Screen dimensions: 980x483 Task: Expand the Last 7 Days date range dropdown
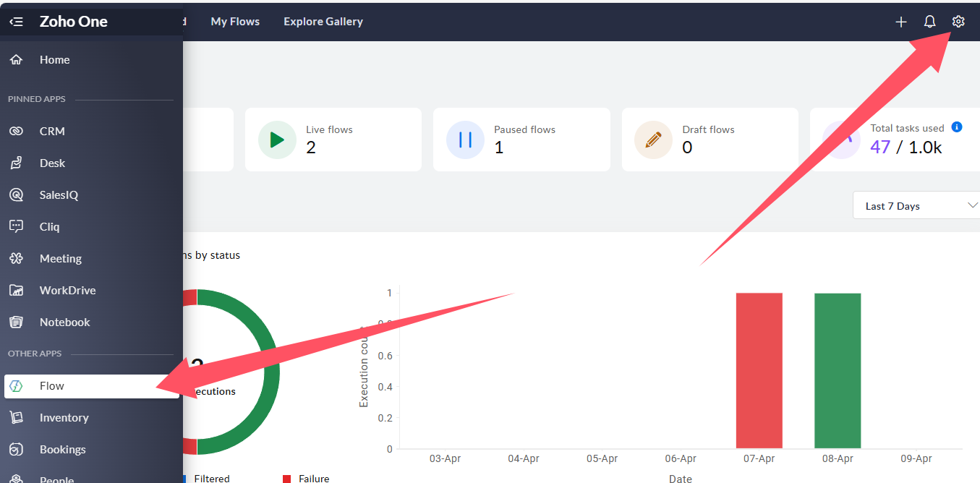tap(916, 206)
